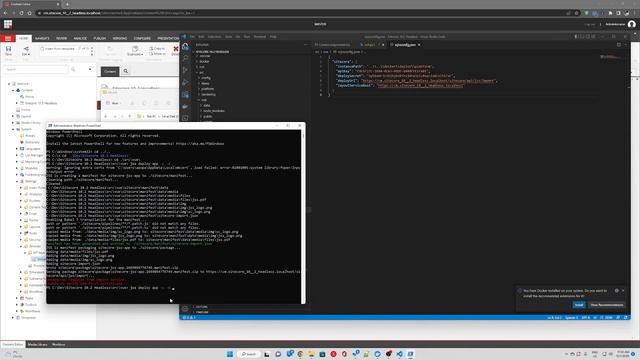Collapse the System tree node arrow

pyautogui.click(x=13, y=129)
